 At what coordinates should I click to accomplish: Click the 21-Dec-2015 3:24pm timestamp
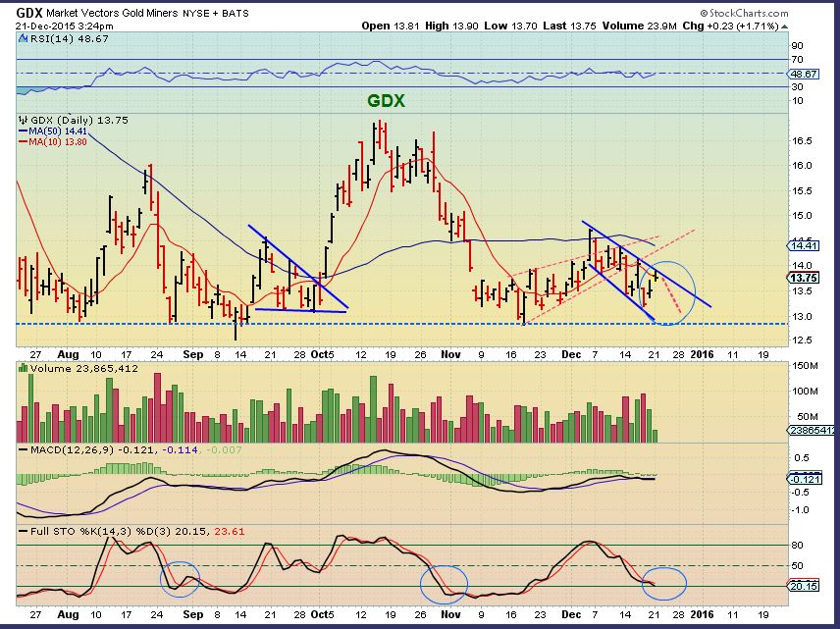tap(65, 26)
